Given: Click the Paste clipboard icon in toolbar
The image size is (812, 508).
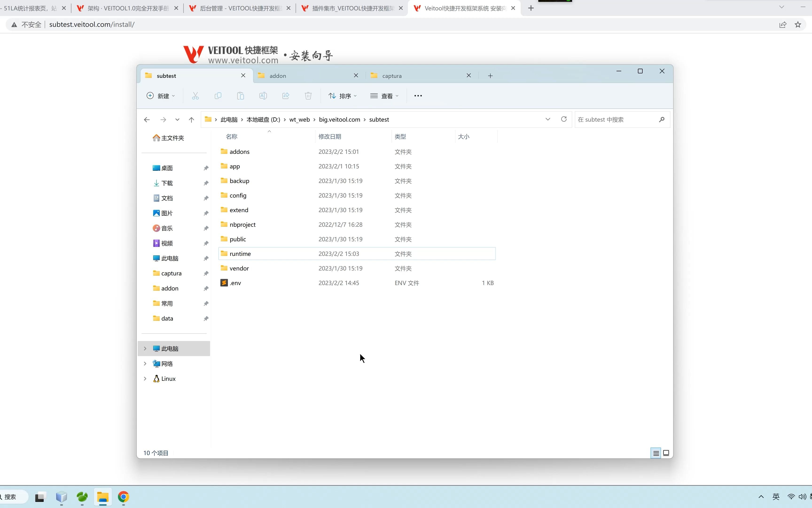Looking at the screenshot, I should [240, 96].
